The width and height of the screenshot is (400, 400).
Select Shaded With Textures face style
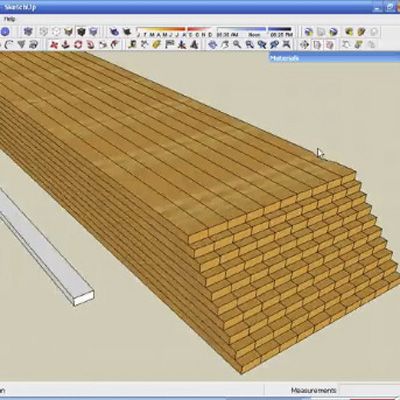(x=81, y=32)
